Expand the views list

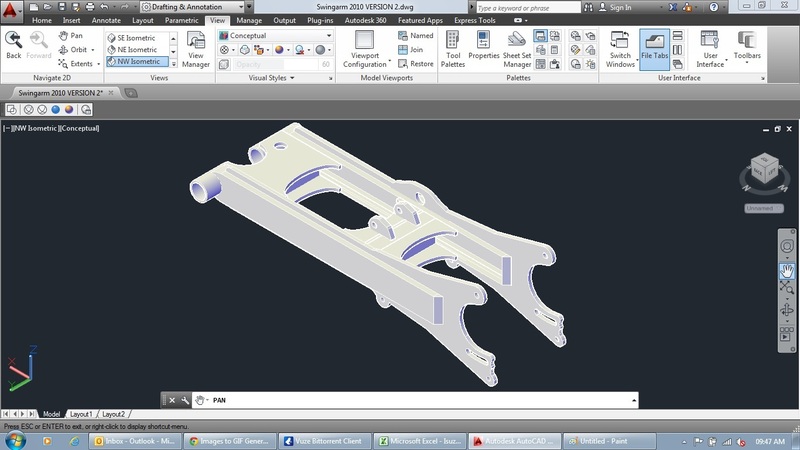[173, 64]
